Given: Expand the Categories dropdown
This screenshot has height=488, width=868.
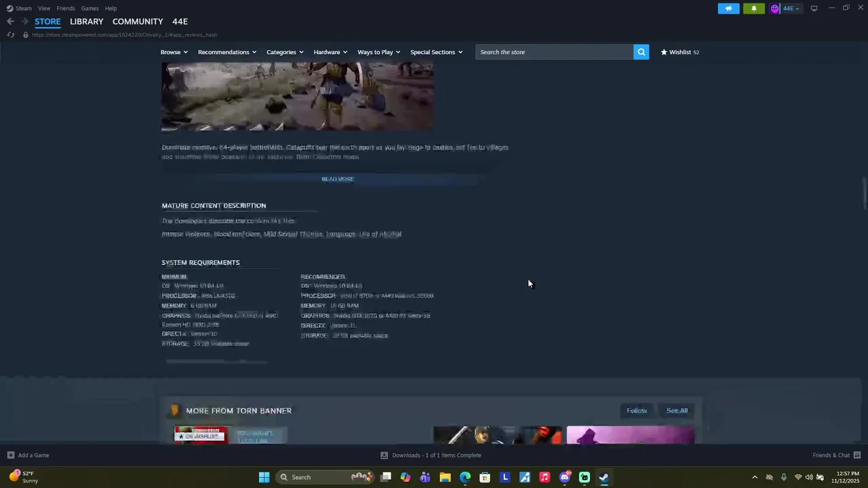Looking at the screenshot, I should click(x=285, y=52).
